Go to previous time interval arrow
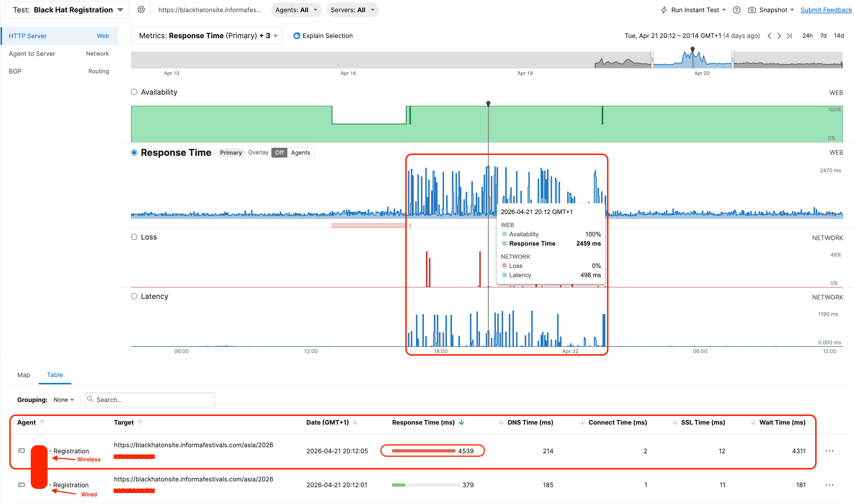The height and width of the screenshot is (504, 854). pyautogui.click(x=769, y=36)
